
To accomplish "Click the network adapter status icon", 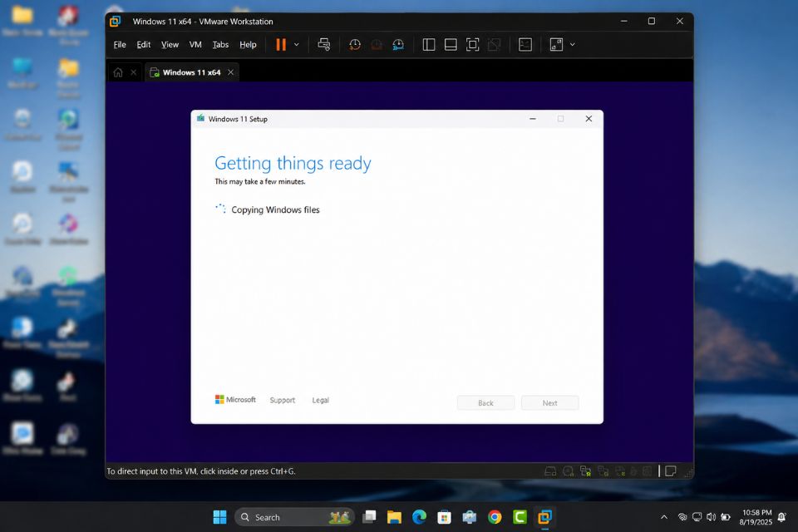I will (x=586, y=471).
